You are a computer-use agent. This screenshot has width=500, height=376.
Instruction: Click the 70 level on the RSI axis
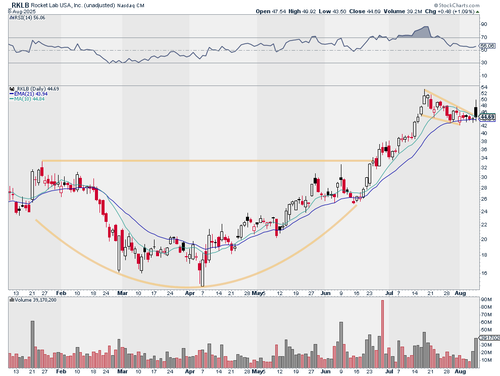point(484,37)
